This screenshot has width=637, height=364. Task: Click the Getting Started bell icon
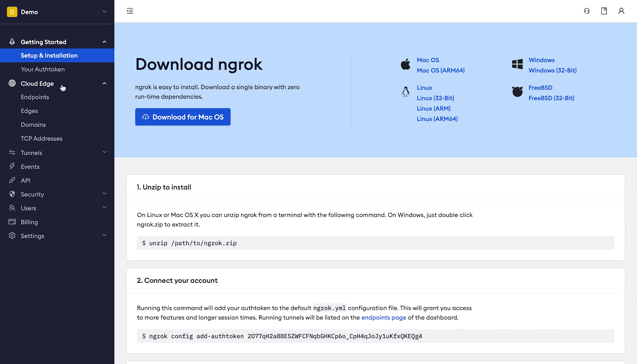(x=12, y=41)
